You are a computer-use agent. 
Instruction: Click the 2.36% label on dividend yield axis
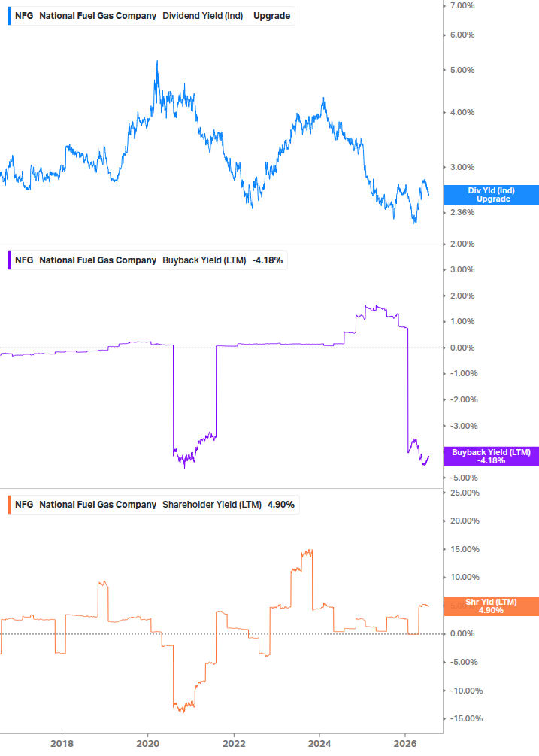point(462,213)
